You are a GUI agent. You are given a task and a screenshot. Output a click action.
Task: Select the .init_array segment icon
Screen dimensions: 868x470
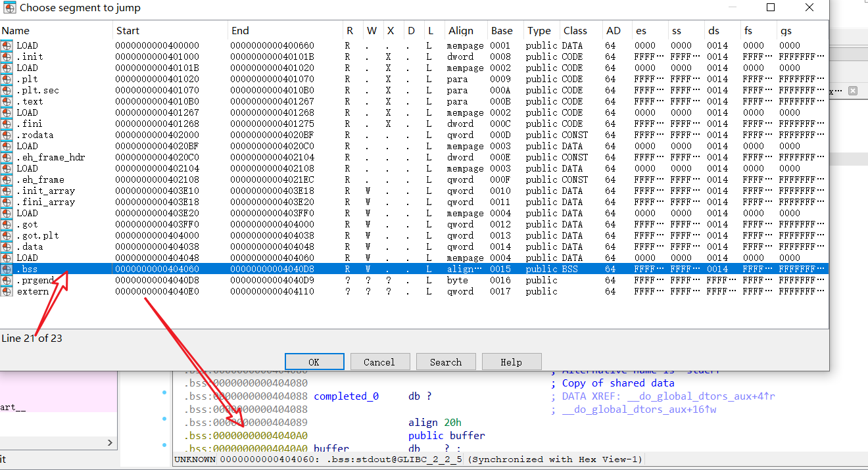coord(7,191)
